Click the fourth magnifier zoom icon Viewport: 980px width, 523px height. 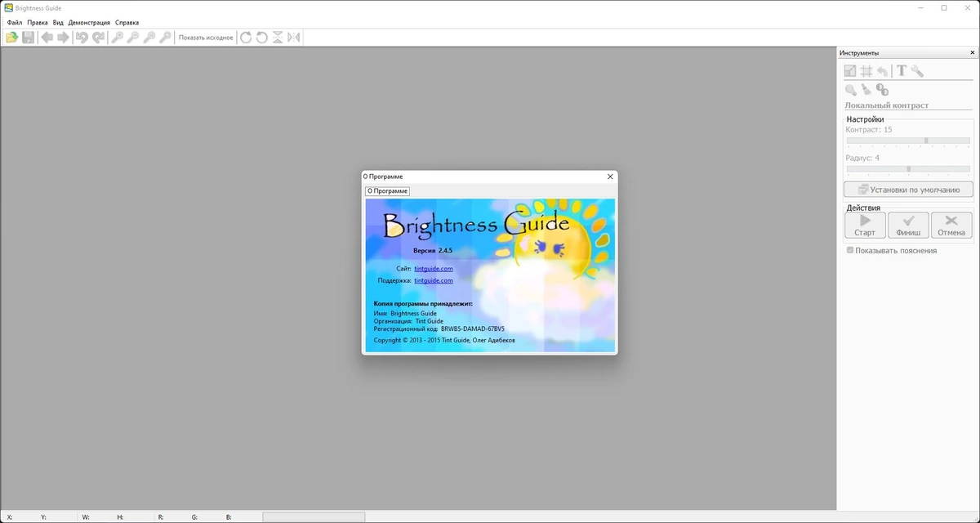[166, 38]
